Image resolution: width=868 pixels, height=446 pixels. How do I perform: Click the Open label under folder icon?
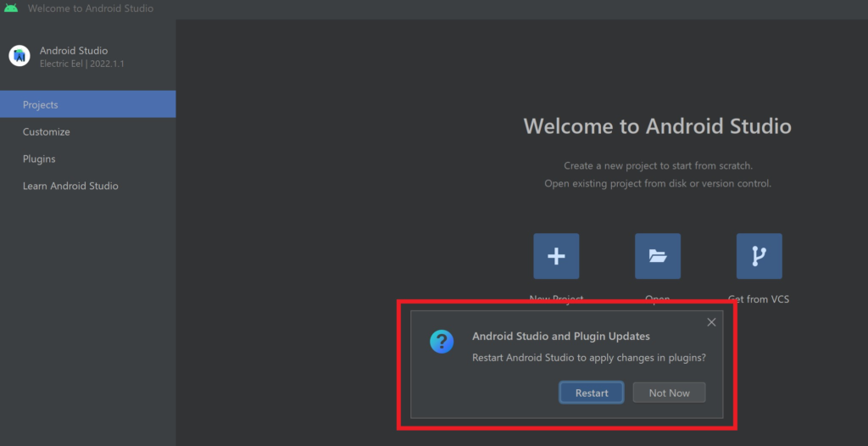click(x=657, y=298)
